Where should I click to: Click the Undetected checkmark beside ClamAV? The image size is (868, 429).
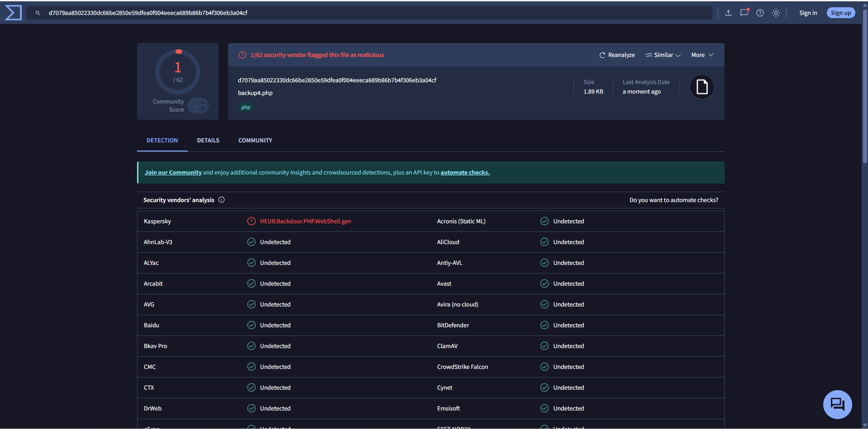[544, 346]
